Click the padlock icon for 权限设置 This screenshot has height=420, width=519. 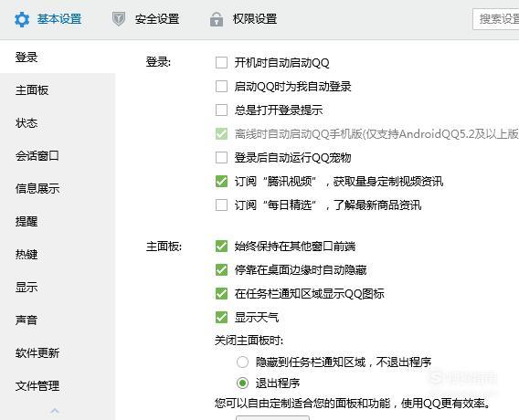coord(217,19)
